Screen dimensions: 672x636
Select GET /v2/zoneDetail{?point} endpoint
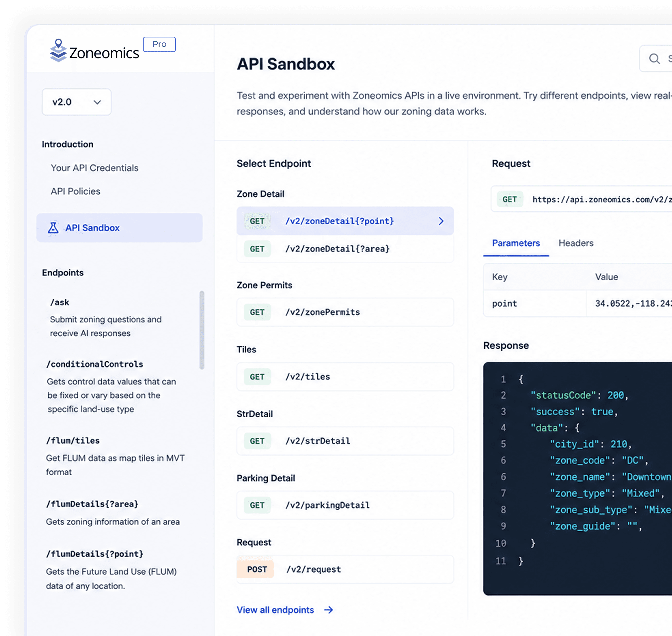coord(345,221)
